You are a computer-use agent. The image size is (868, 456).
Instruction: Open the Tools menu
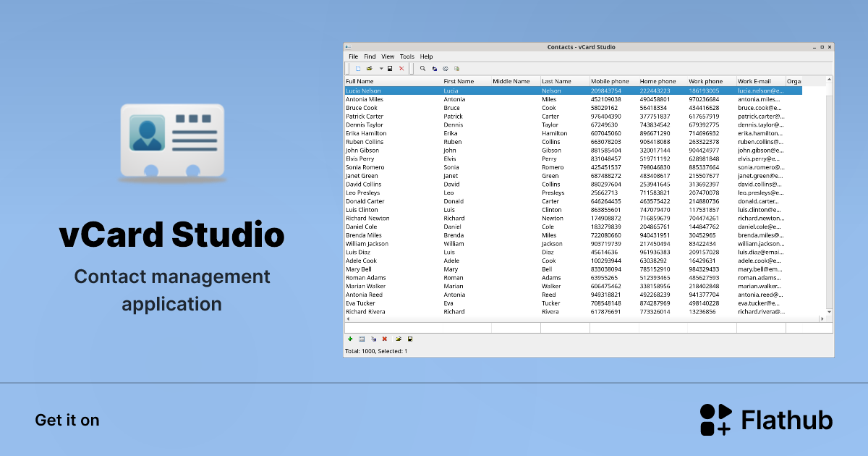[407, 56]
